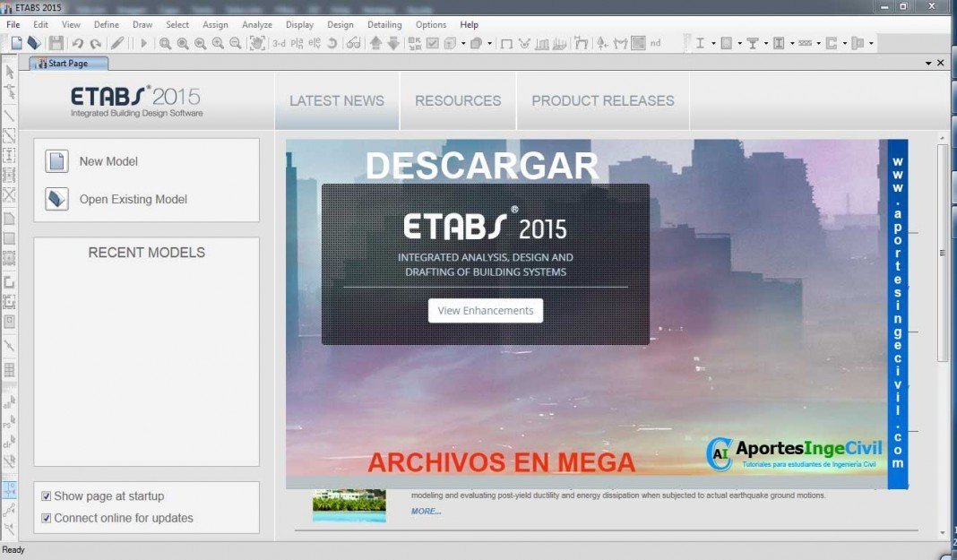Open the LATEST NEWS tab
957x560 pixels.
[x=337, y=100]
